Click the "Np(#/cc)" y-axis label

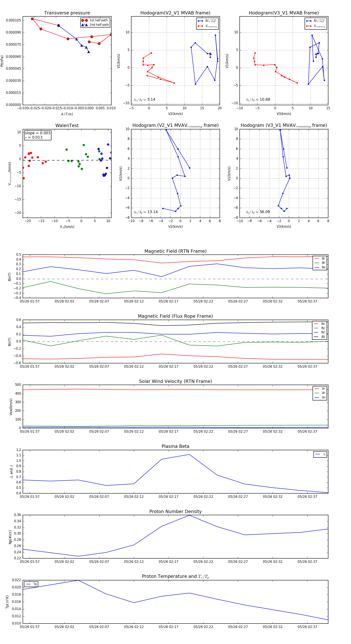(x=10, y=537)
